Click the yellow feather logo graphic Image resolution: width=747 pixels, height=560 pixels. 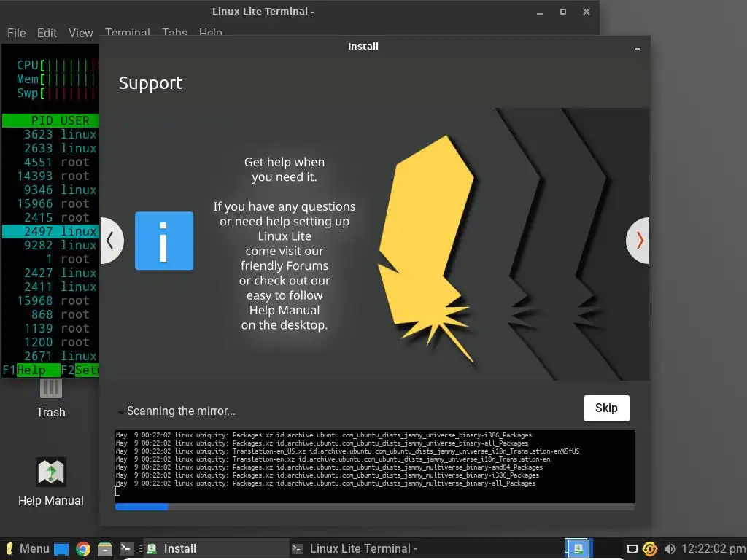[x=426, y=248]
